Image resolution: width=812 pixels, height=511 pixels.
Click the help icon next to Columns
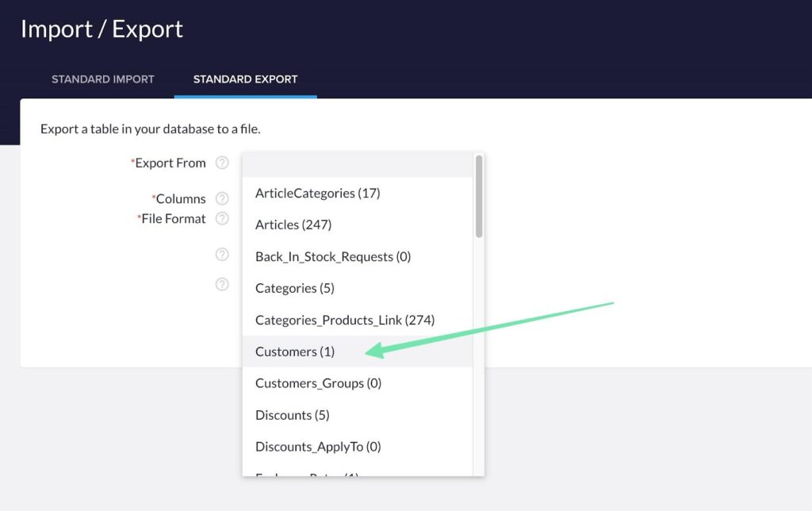pos(222,199)
